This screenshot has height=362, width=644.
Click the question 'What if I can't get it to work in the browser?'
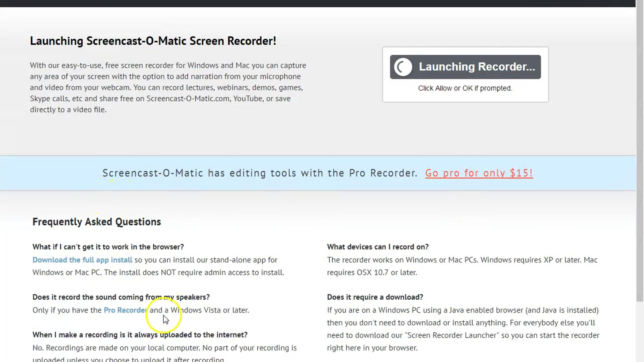click(108, 247)
